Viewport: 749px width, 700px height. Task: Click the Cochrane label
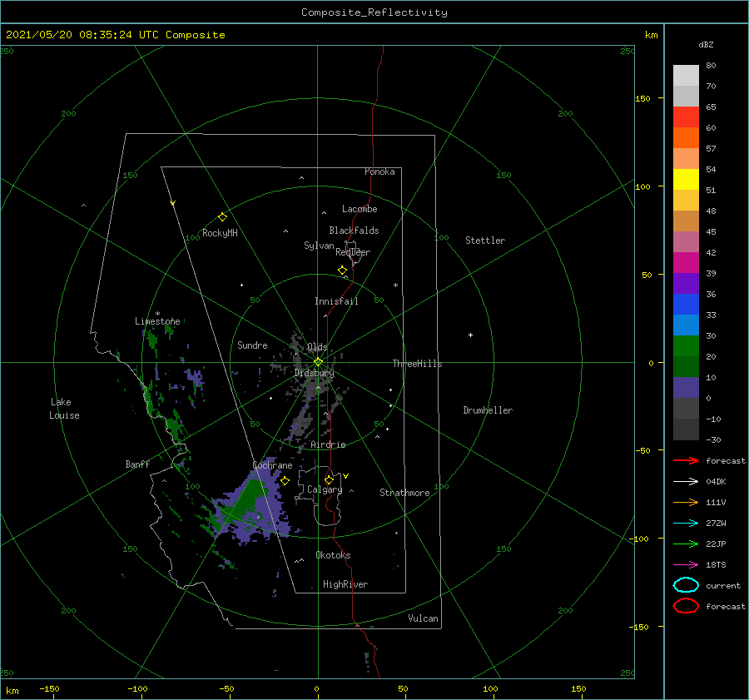(x=272, y=465)
